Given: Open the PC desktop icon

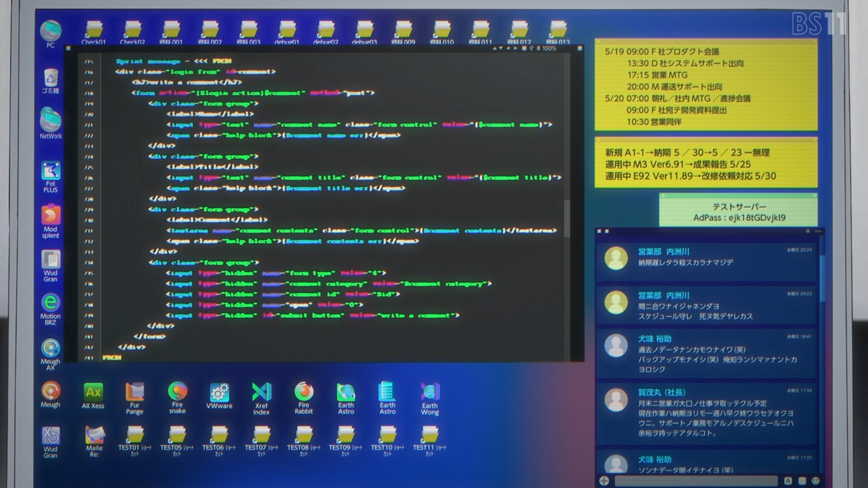Looking at the screenshot, I should (51, 34).
